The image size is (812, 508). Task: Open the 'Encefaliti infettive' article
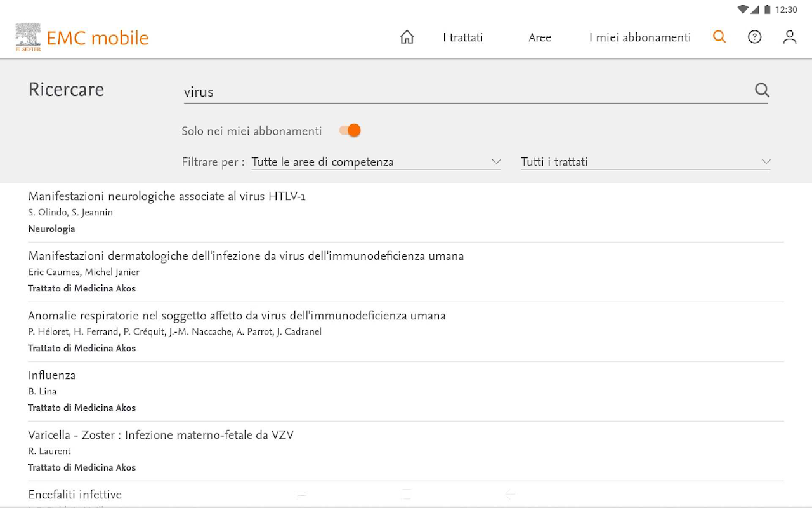point(75,495)
